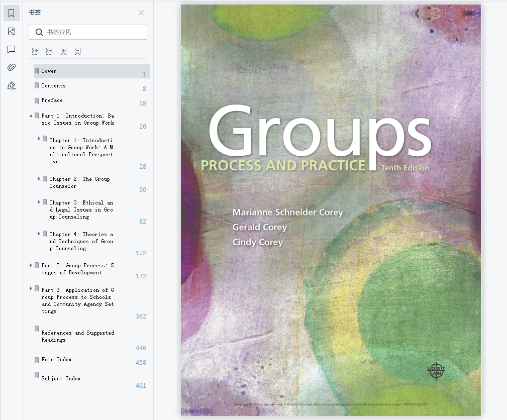The width and height of the screenshot is (507, 420).
Task: Click bookmark icon beside Cover
Action: [x=37, y=71]
